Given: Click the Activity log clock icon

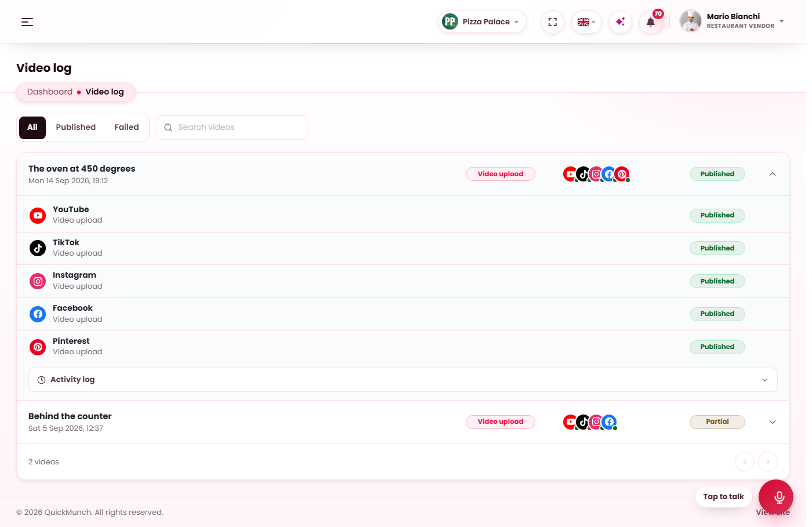Looking at the screenshot, I should coord(41,380).
